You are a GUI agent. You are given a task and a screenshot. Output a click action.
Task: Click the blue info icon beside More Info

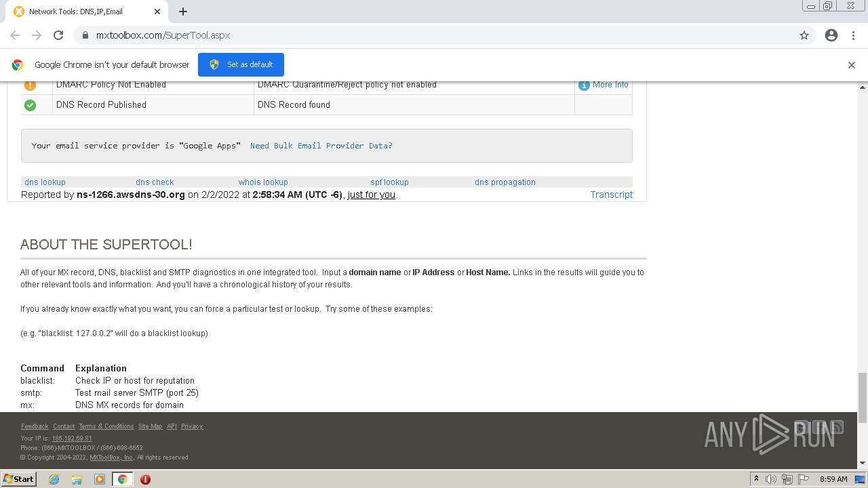click(584, 85)
